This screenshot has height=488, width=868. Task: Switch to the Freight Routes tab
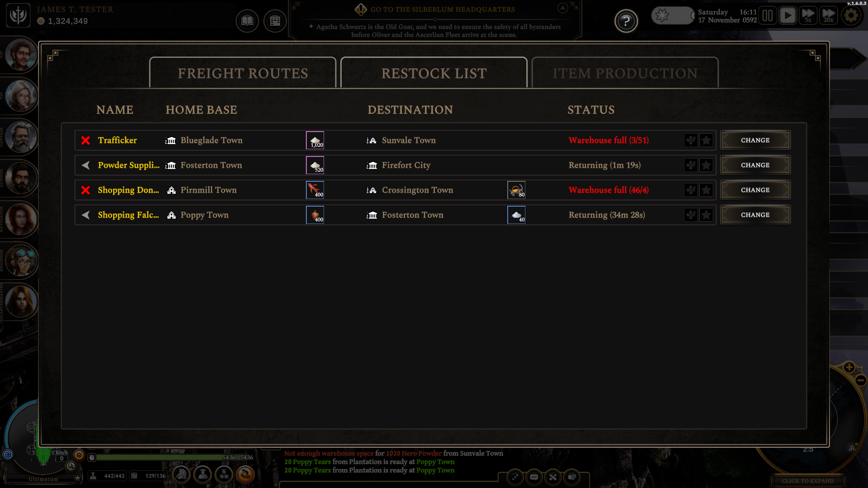point(243,73)
